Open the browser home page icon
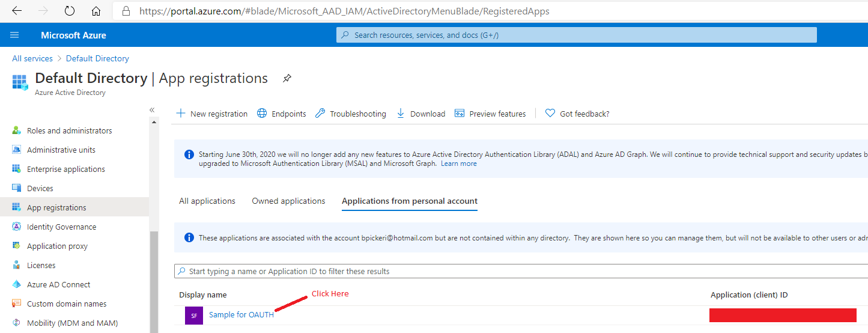The image size is (868, 333). point(96,11)
